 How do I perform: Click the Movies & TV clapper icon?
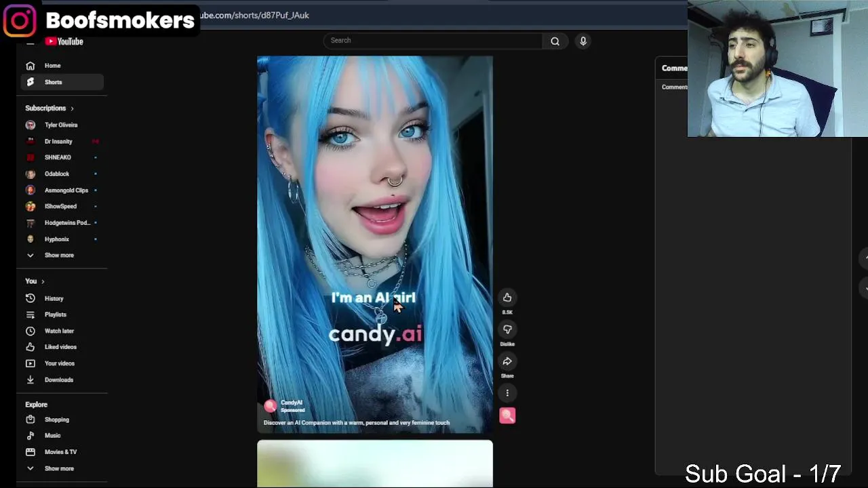30,452
